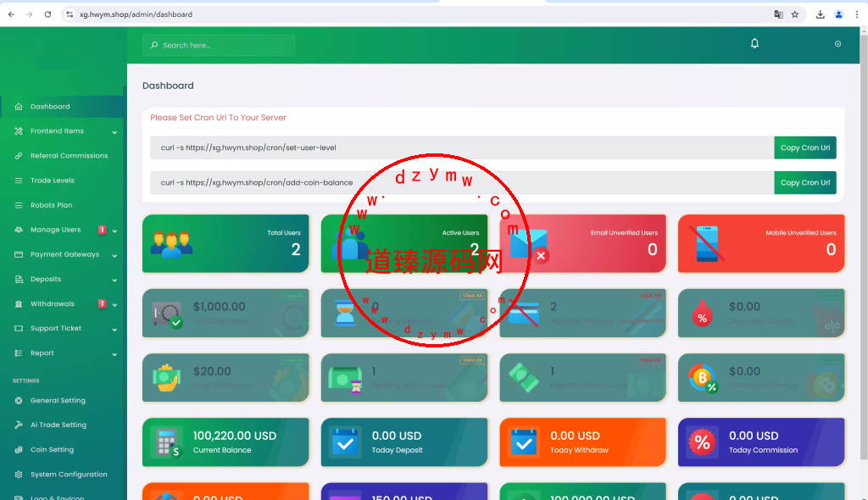The image size is (868, 500).
Task: Expand Report submenu chevron
Action: (114, 354)
